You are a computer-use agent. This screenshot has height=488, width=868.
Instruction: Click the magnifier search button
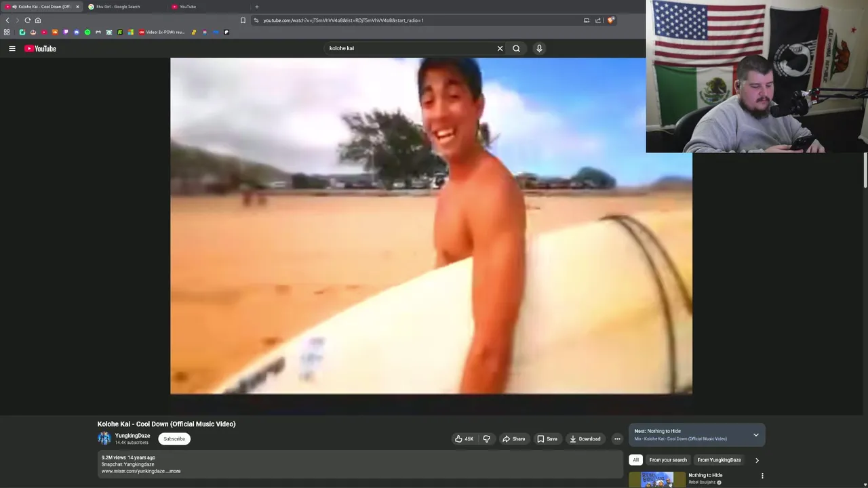pyautogui.click(x=516, y=48)
